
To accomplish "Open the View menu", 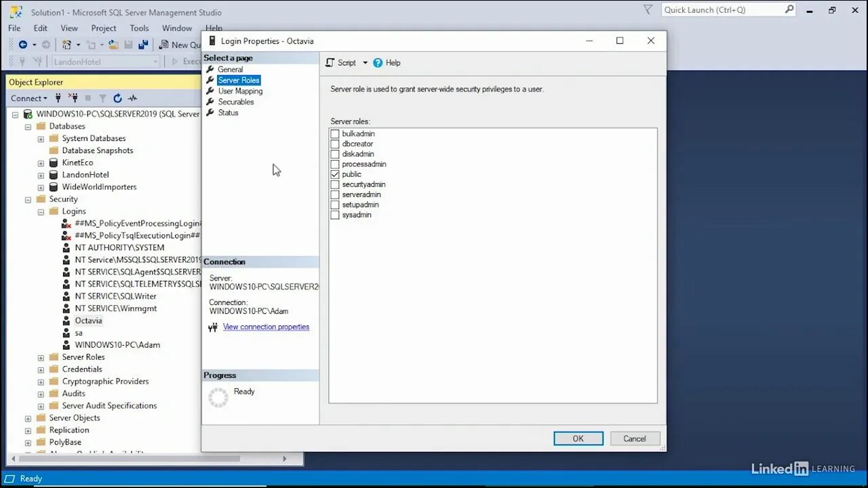I will pyautogui.click(x=69, y=28).
